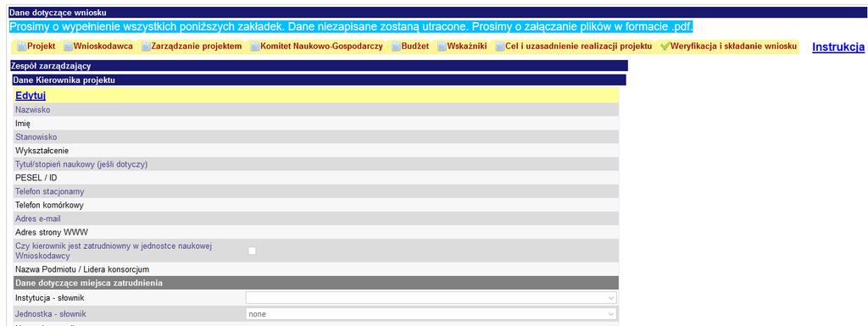The height and width of the screenshot is (326, 868).
Task: Expand the Instytucja - słownik dropdown
Action: 431,298
